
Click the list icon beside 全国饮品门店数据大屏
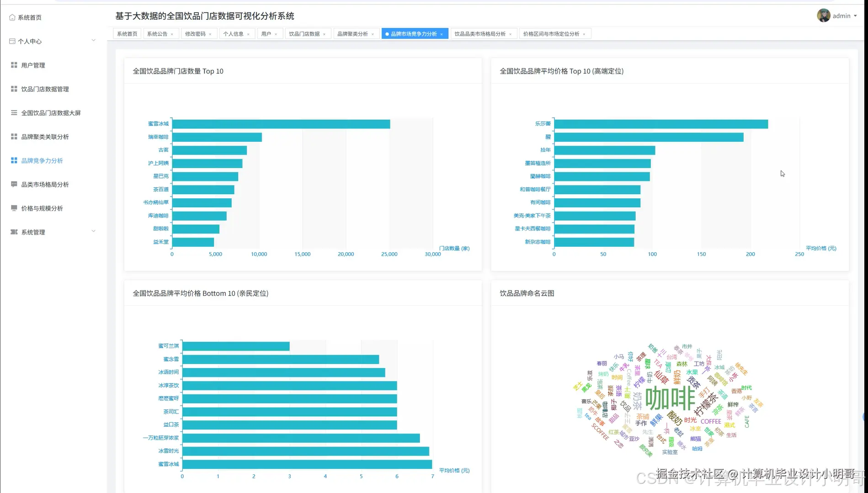tap(14, 112)
